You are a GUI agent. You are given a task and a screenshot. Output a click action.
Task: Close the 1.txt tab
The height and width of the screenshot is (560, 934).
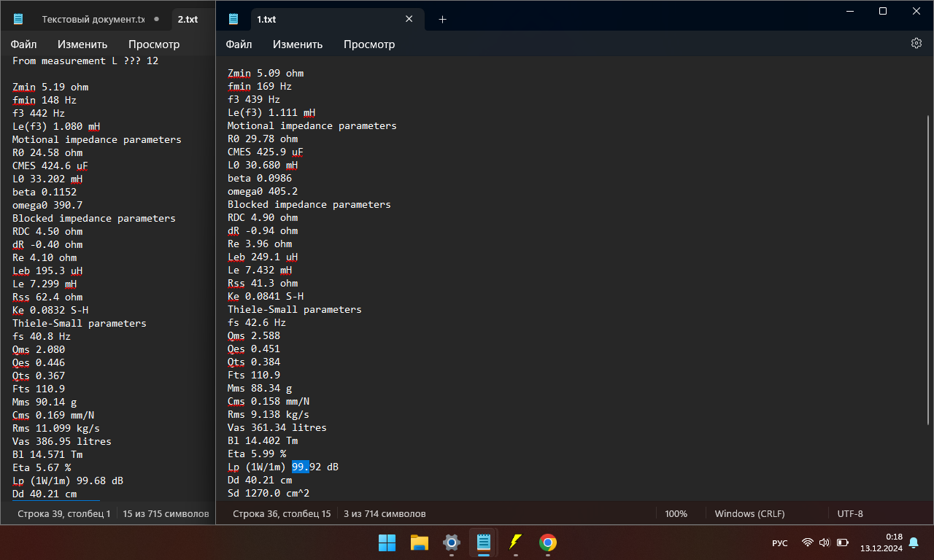(x=409, y=20)
